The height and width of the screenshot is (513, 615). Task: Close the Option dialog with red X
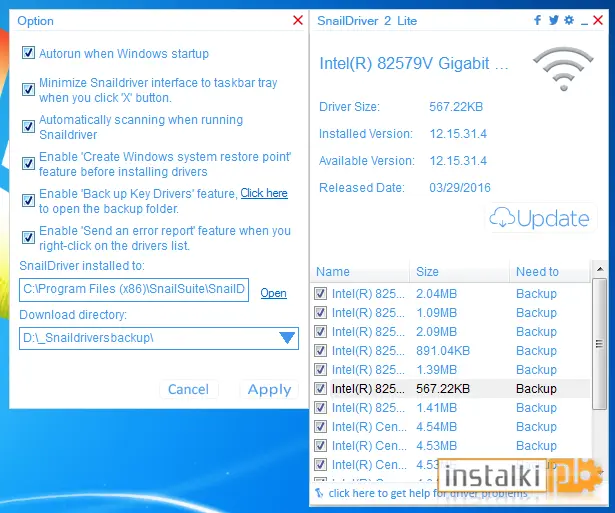pyautogui.click(x=298, y=20)
